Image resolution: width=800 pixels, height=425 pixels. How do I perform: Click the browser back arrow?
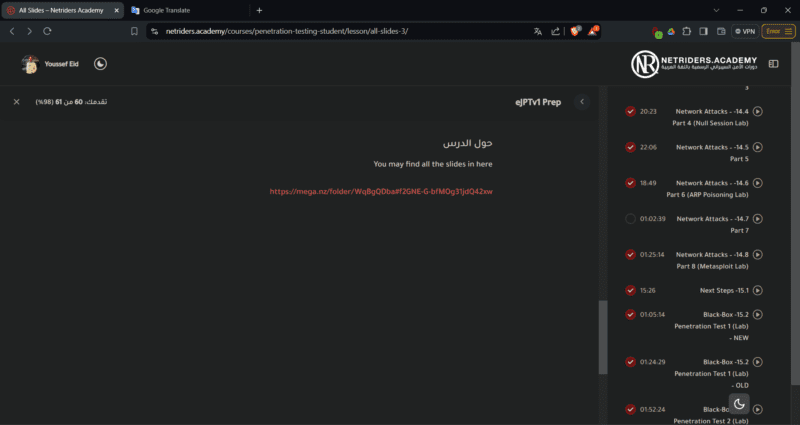click(x=12, y=31)
